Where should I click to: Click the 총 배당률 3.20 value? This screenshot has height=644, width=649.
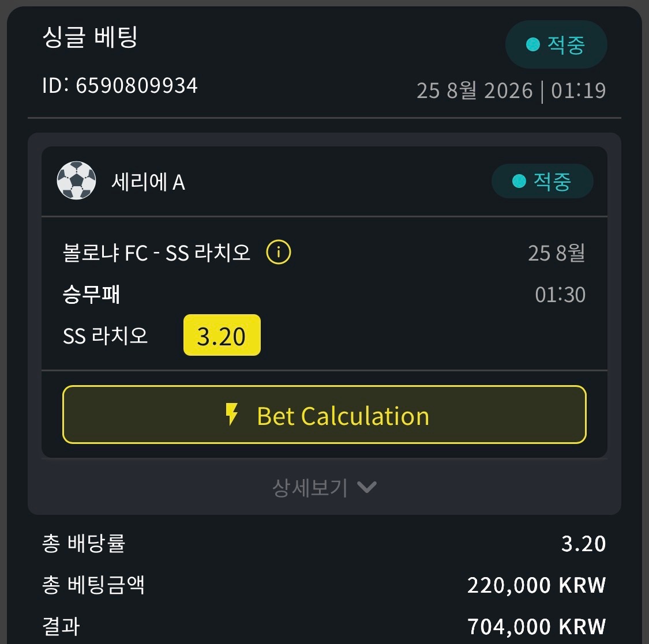[584, 544]
